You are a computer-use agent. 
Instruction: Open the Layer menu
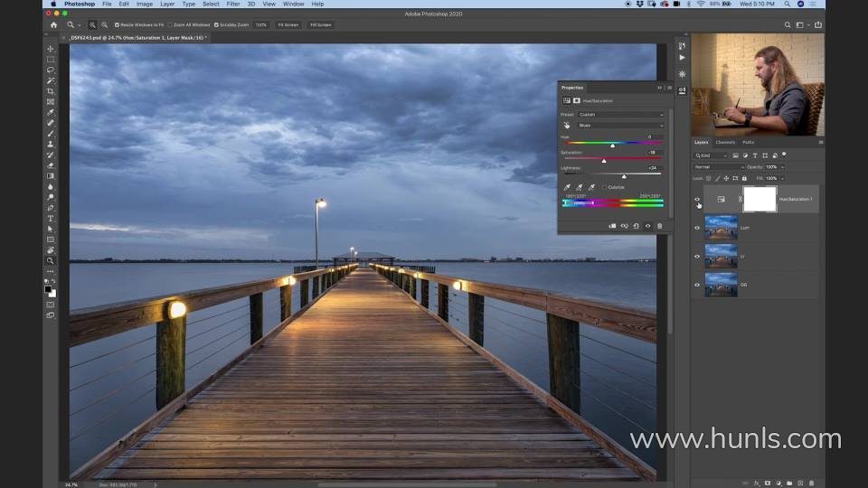click(167, 4)
